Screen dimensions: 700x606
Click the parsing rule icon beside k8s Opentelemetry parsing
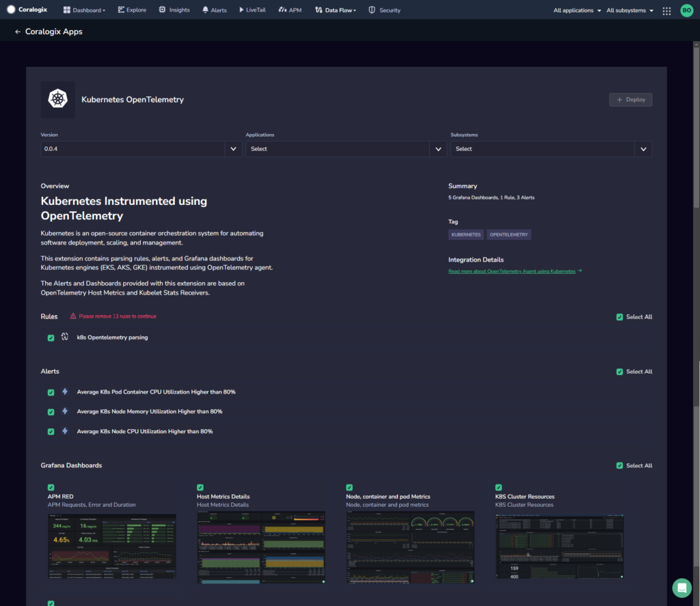click(65, 337)
